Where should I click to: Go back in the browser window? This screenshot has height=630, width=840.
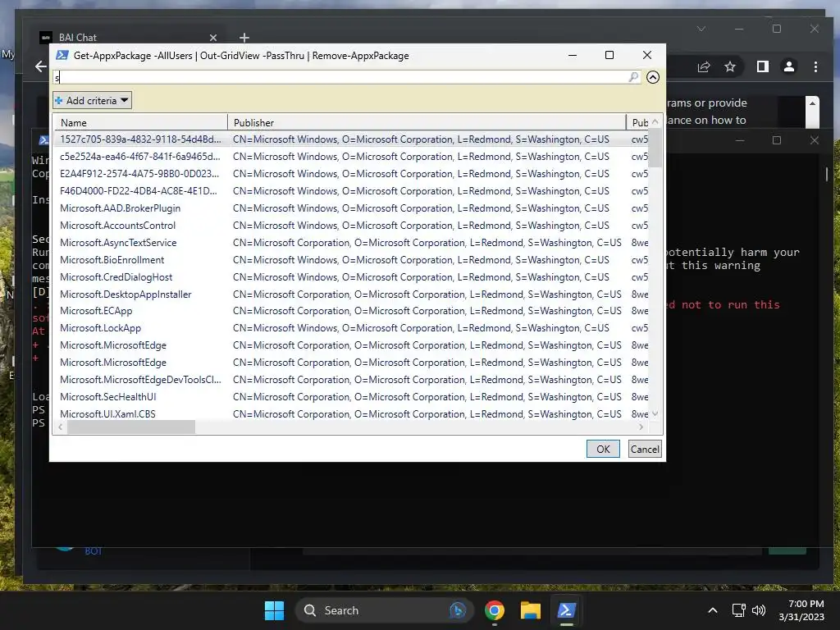pyautogui.click(x=41, y=66)
